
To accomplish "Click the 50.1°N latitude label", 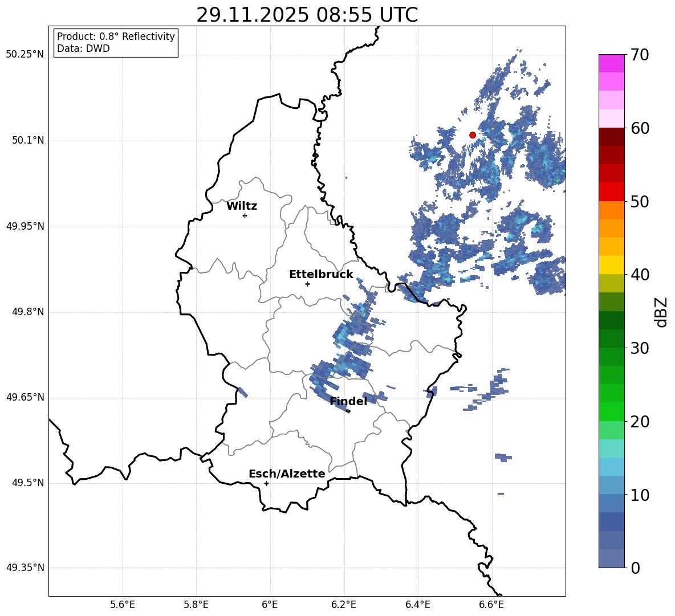I will pyautogui.click(x=28, y=141).
